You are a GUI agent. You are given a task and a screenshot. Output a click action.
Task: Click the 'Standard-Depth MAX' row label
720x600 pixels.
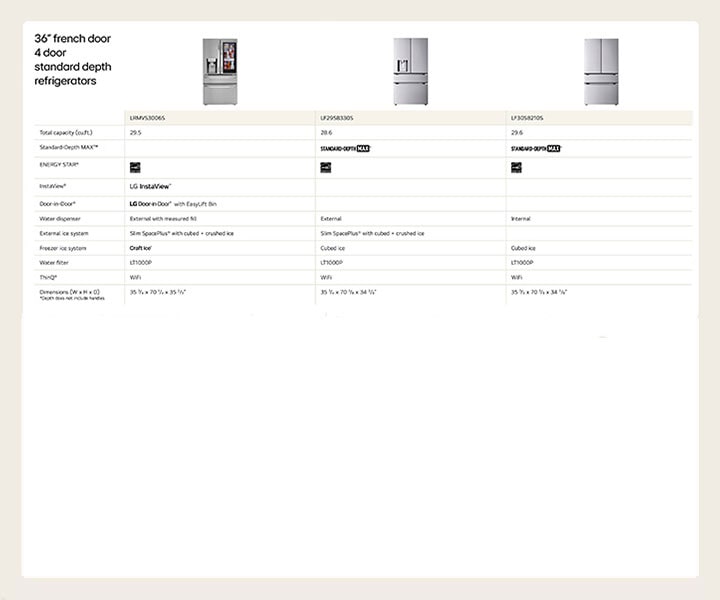69,147
